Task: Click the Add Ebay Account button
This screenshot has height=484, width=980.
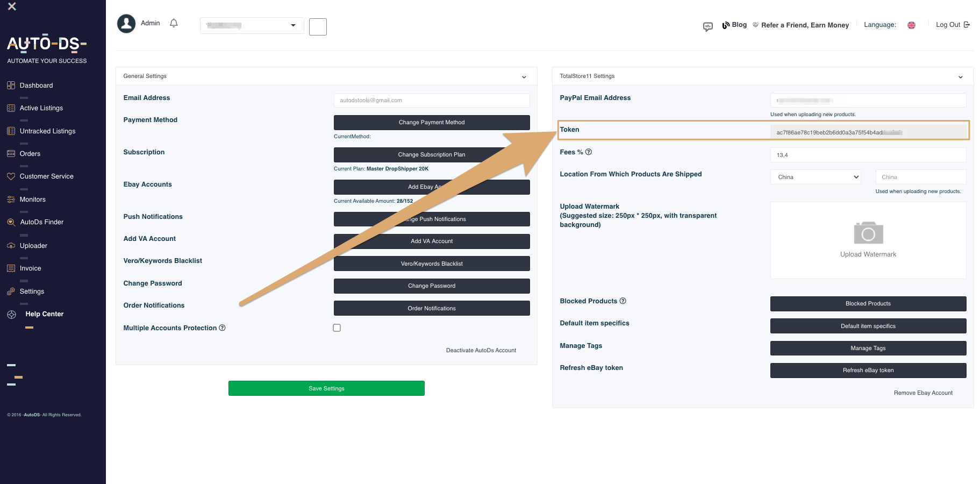Action: pyautogui.click(x=432, y=187)
